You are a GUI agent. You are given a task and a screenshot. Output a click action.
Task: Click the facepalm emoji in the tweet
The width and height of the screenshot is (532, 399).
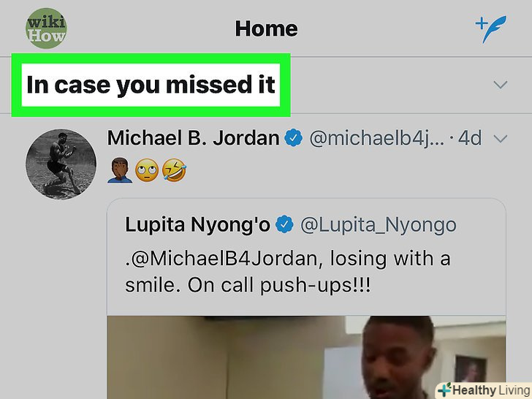click(x=120, y=170)
